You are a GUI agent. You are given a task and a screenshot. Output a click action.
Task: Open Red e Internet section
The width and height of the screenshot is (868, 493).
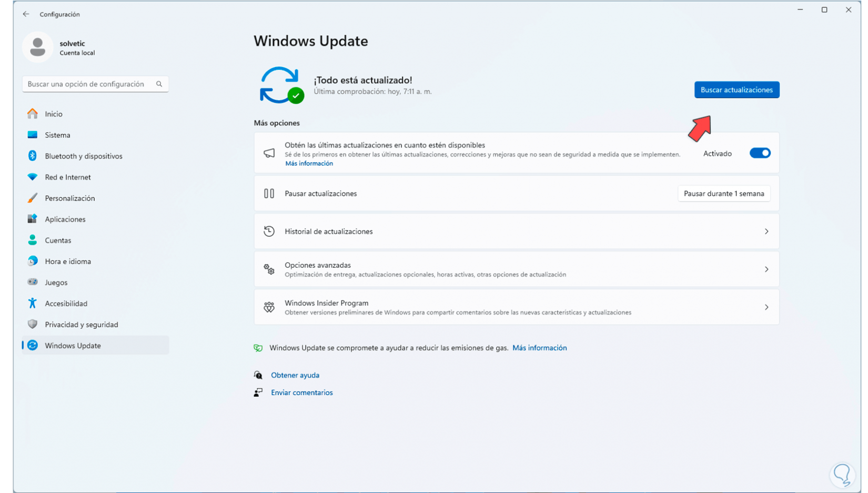point(95,177)
